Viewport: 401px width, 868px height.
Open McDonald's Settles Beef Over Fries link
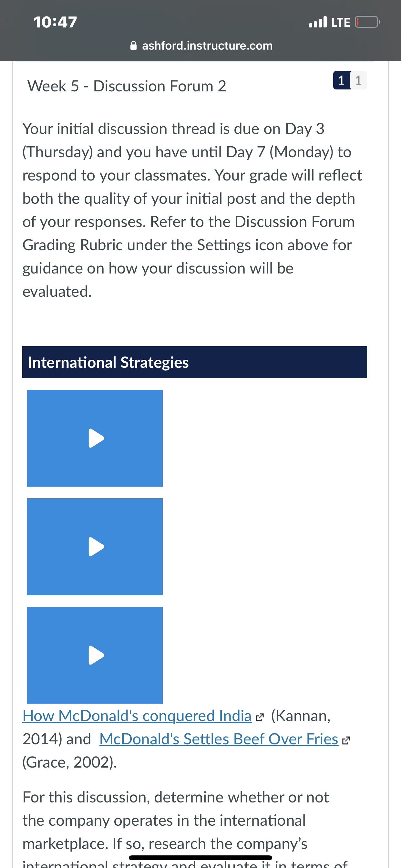pyautogui.click(x=219, y=739)
